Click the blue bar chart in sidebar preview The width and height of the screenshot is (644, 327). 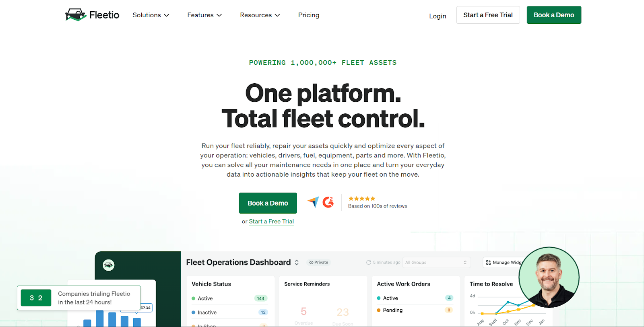(112, 319)
